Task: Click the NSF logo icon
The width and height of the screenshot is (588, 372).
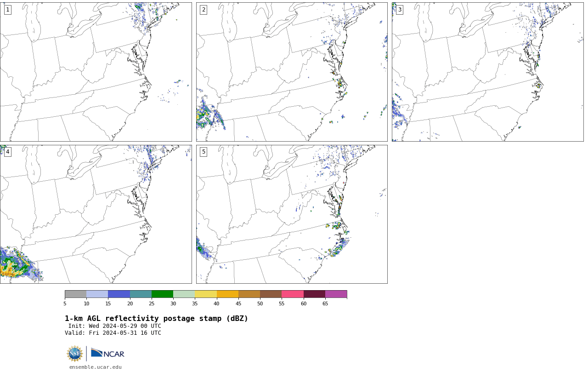Action: [x=75, y=354]
